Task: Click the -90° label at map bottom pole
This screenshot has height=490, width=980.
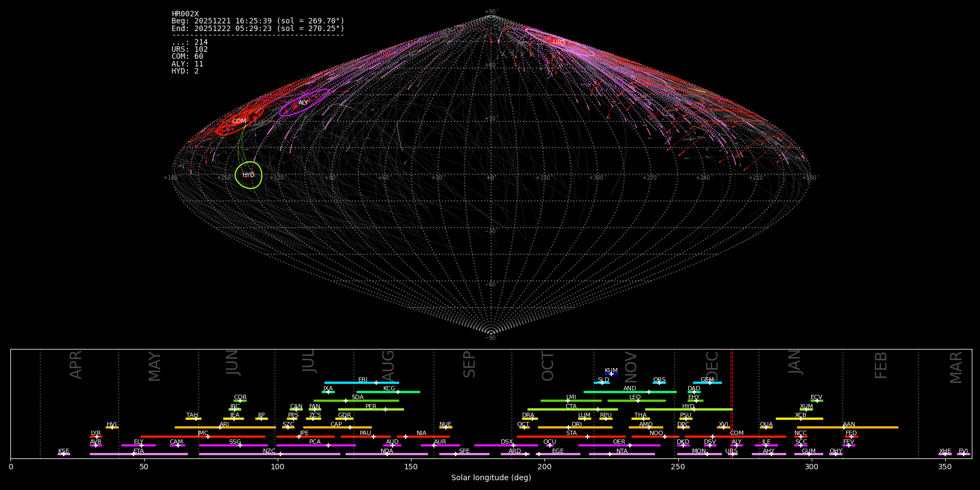Action: click(x=491, y=338)
